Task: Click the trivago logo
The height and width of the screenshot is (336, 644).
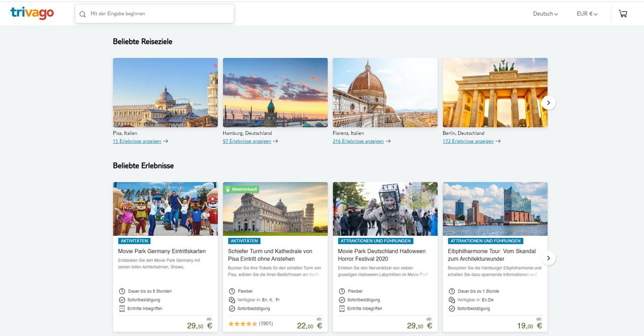Action: tap(32, 14)
